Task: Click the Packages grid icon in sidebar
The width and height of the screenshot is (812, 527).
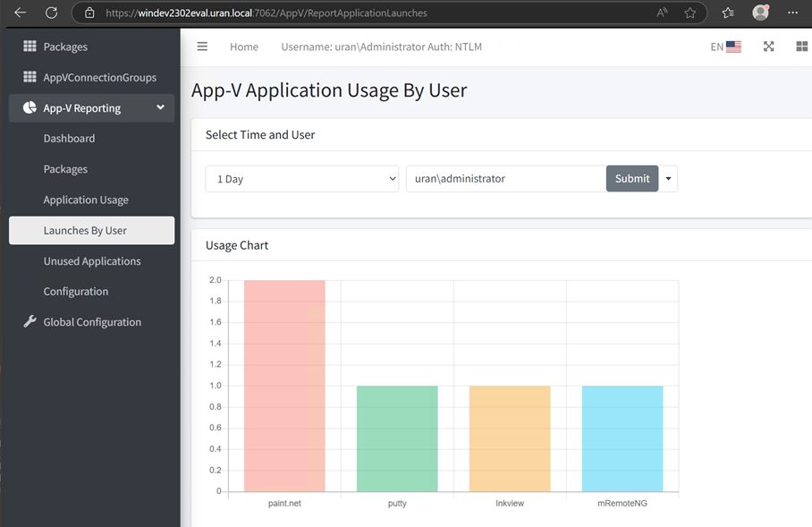Action: pyautogui.click(x=30, y=47)
